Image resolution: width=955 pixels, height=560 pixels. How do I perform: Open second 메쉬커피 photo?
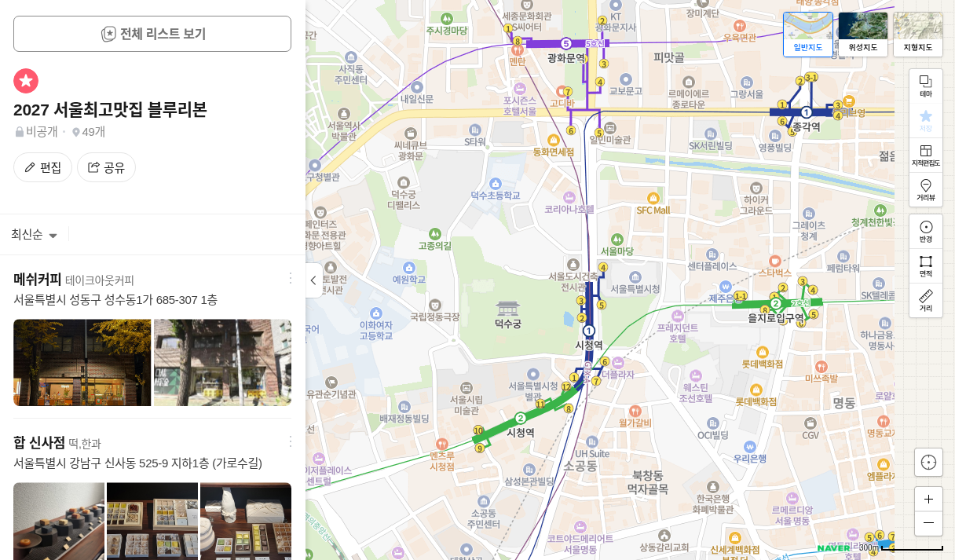(223, 362)
